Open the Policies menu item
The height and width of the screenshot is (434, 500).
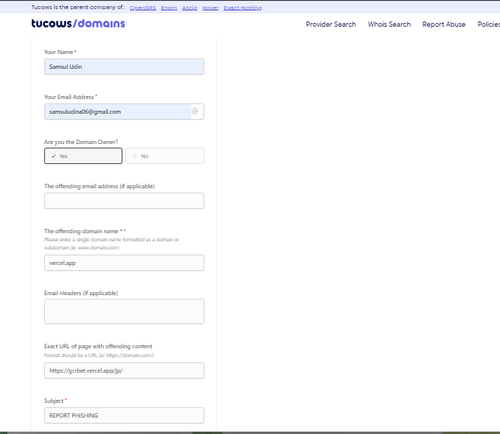[489, 24]
